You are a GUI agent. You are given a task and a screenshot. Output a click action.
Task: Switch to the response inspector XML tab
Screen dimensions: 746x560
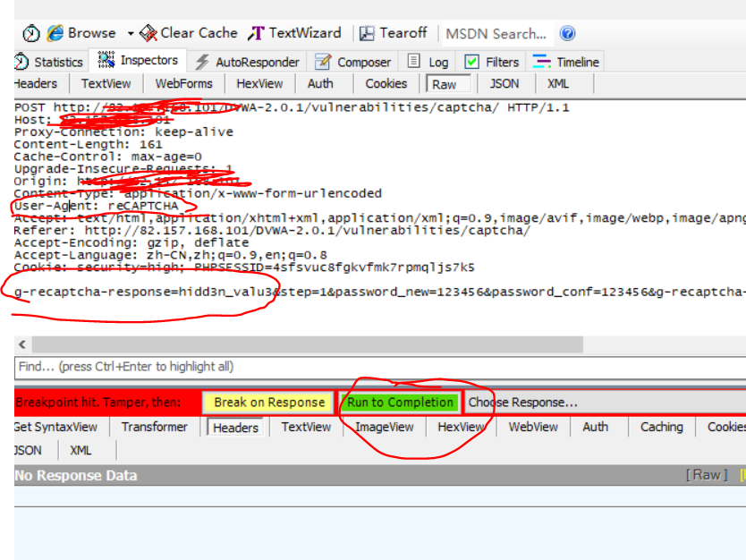coord(81,451)
